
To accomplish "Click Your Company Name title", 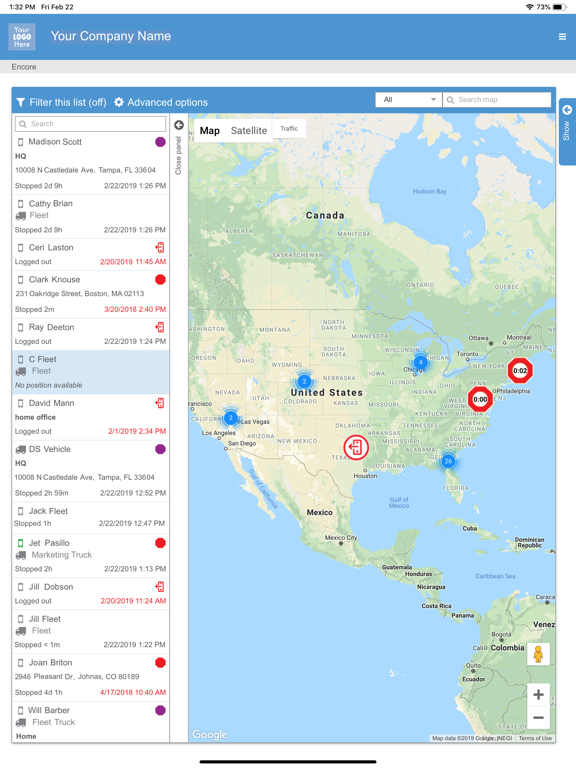I will click(111, 36).
